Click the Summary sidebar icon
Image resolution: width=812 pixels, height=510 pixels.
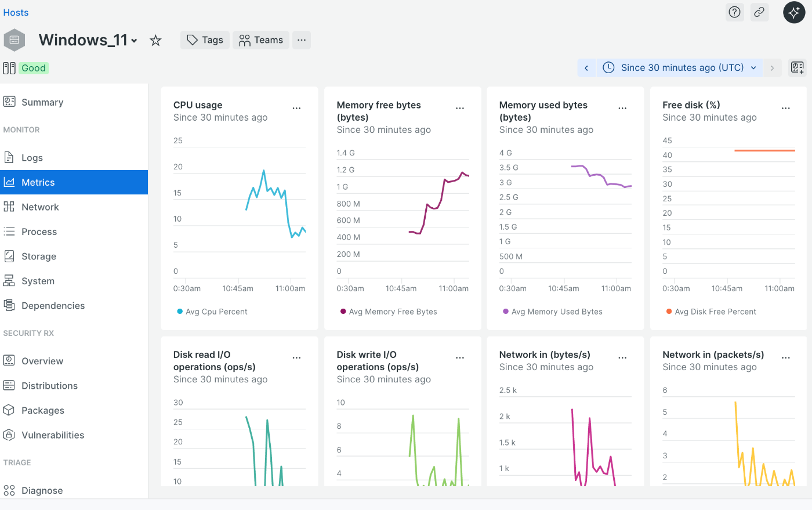[9, 102]
